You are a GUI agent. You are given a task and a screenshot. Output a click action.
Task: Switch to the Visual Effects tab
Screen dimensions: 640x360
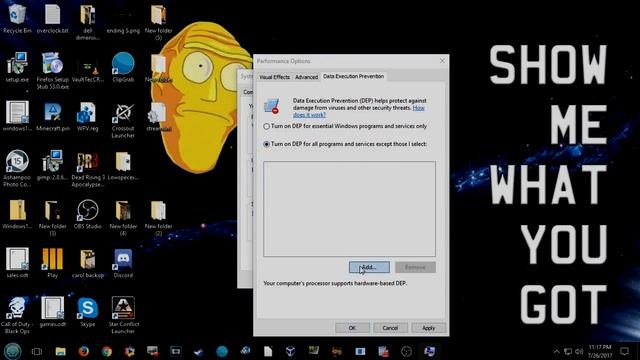pos(274,77)
